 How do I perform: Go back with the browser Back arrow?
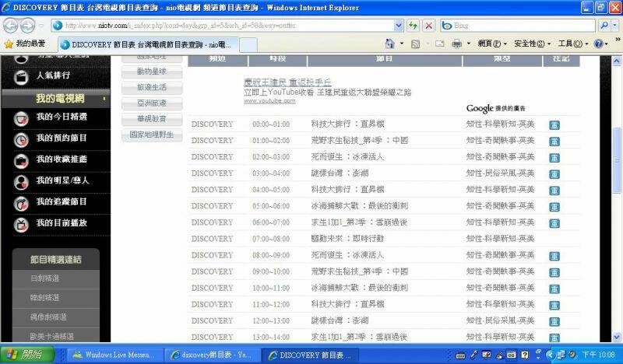tap(11, 26)
